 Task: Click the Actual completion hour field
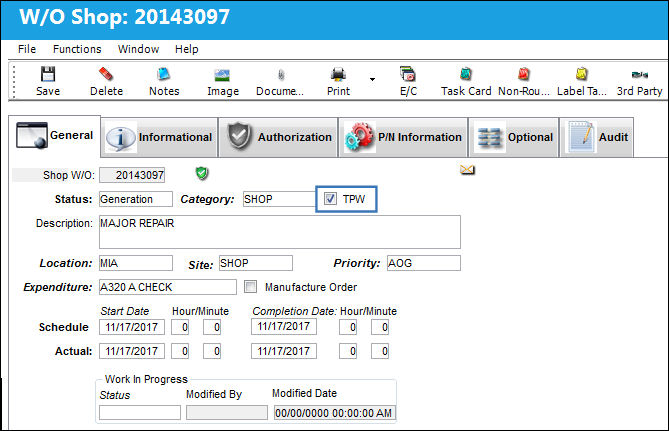pos(348,351)
